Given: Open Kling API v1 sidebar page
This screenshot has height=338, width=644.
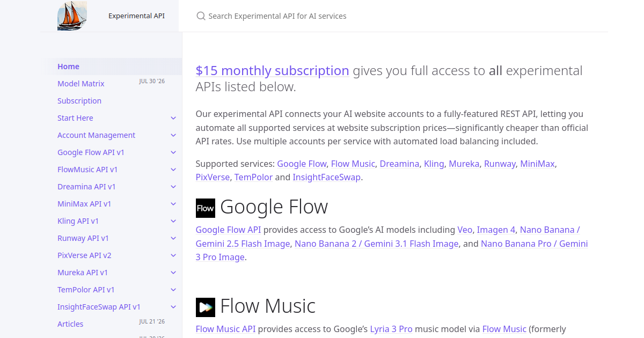Looking at the screenshot, I should pyautogui.click(x=78, y=221).
